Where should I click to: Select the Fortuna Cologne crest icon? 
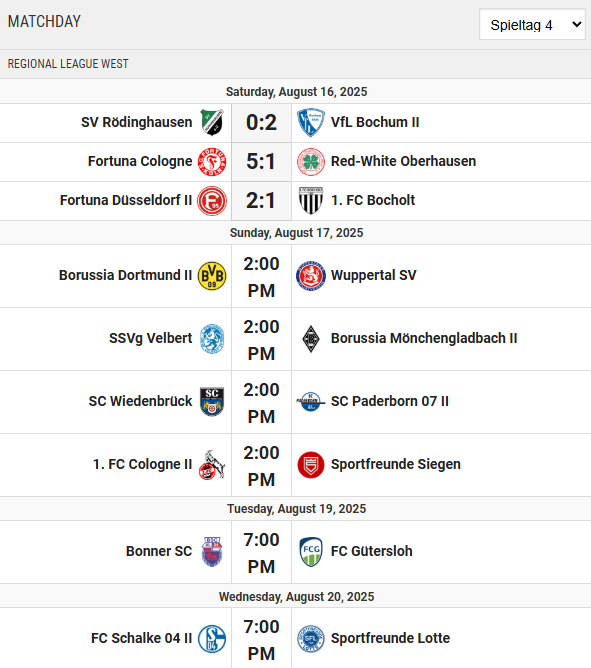click(x=212, y=161)
